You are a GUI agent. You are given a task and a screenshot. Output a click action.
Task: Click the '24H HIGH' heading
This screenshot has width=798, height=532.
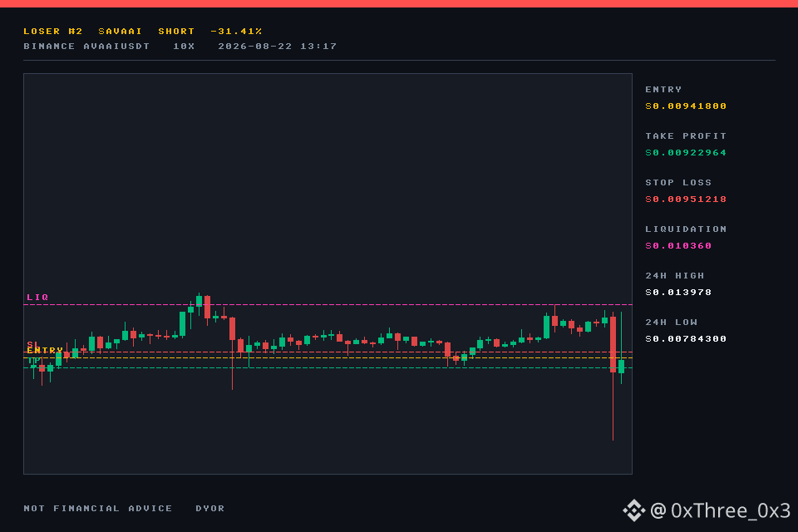[x=675, y=276]
